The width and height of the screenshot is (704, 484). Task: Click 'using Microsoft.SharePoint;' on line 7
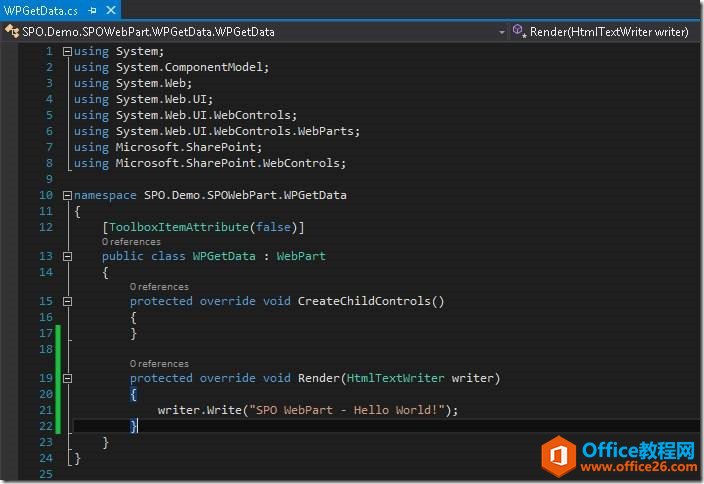pyautogui.click(x=168, y=147)
